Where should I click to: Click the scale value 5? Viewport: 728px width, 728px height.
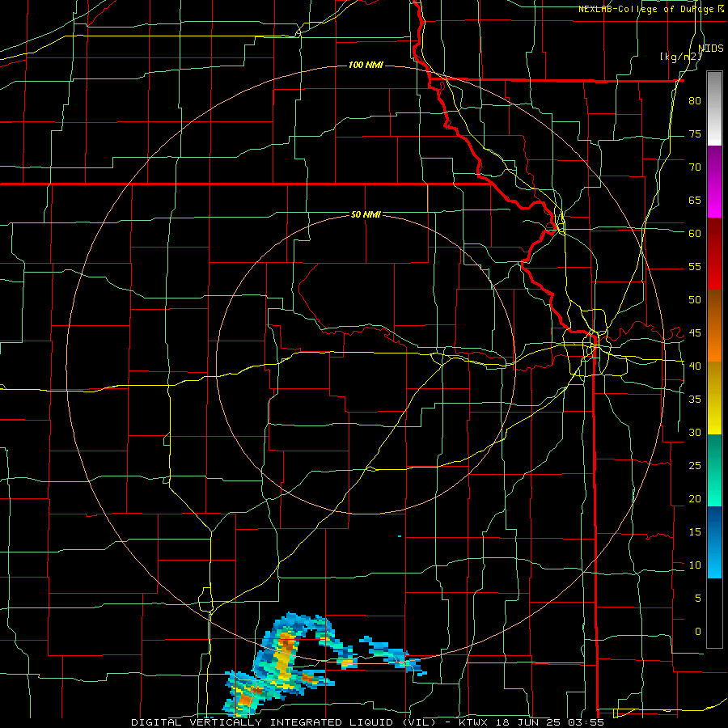[x=698, y=598]
